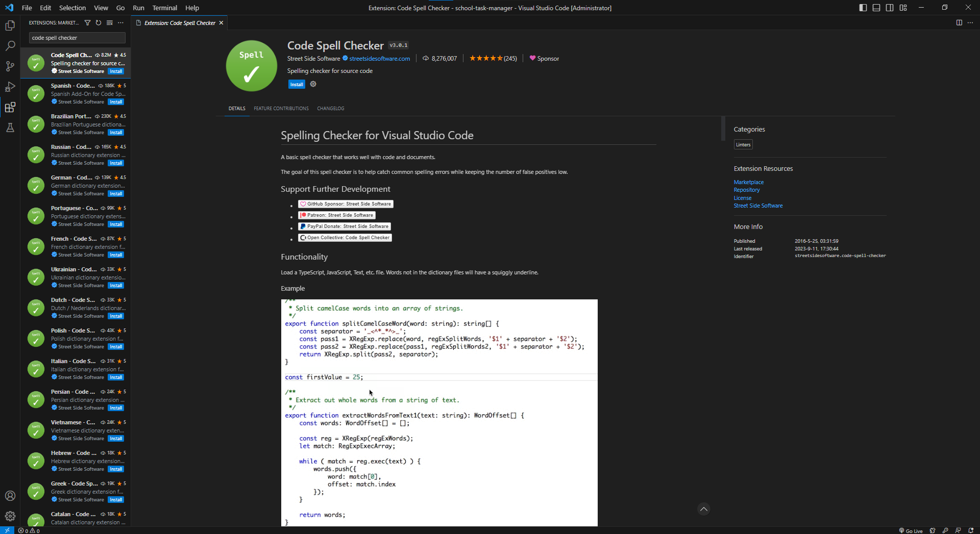This screenshot has width=980, height=534.
Task: Toggle the primary side bar layout
Action: (x=863, y=8)
